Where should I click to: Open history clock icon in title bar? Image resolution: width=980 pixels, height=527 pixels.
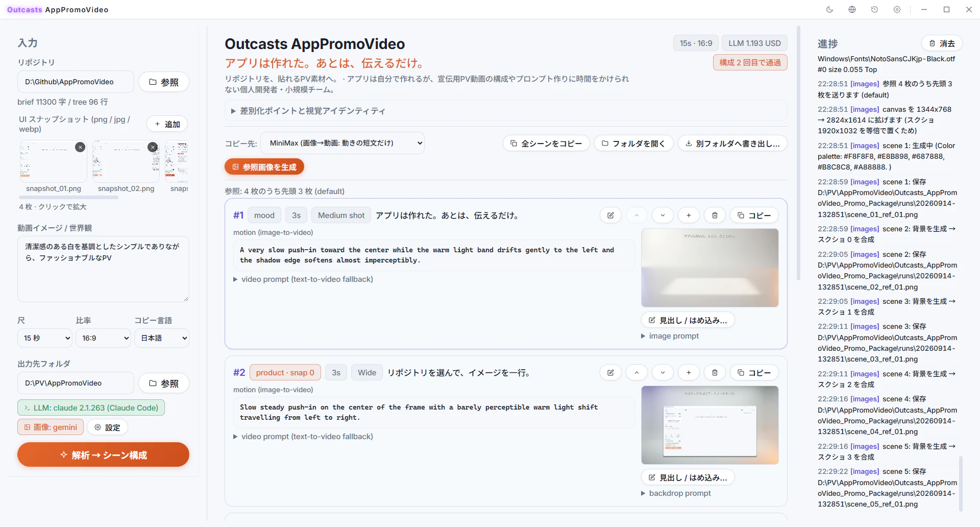click(874, 10)
